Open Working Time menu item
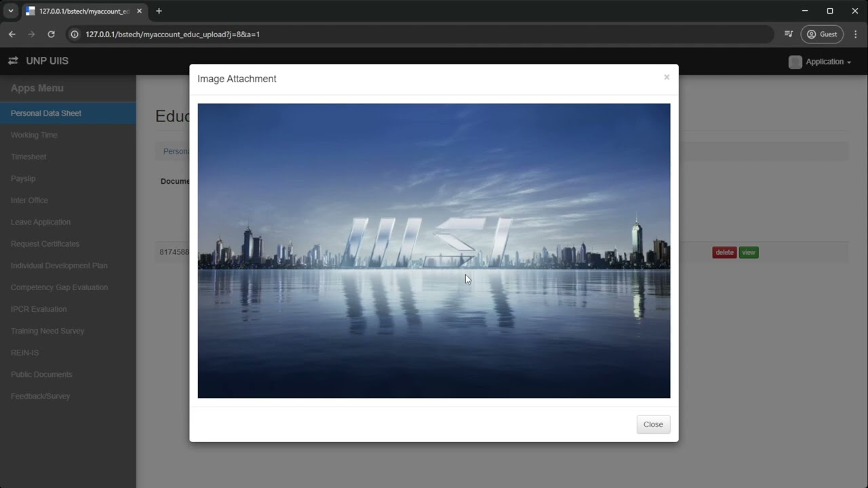The height and width of the screenshot is (488, 868). coord(68,135)
